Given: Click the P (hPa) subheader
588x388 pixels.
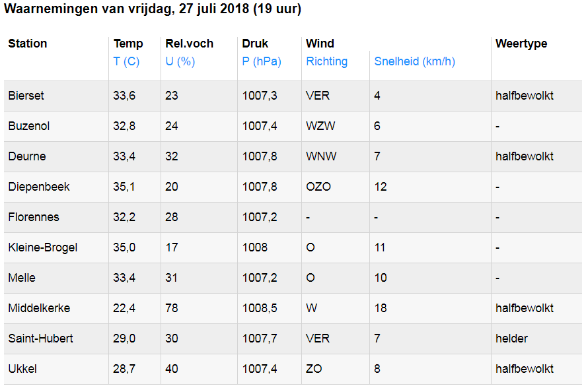Looking at the screenshot, I should pos(262,61).
